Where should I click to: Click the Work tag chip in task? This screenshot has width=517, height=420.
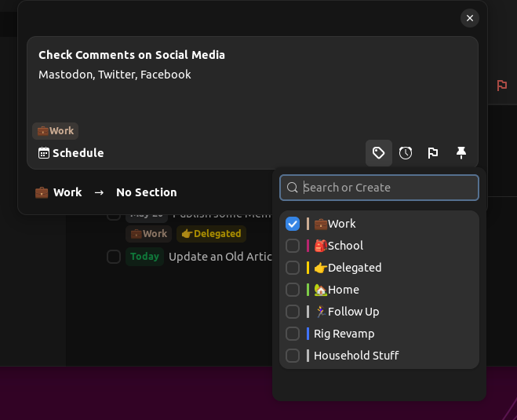coord(56,131)
